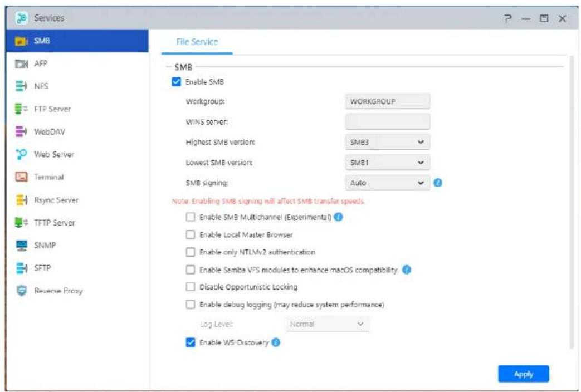Click the Apply button
This screenshot has height=392, width=581.
pyautogui.click(x=523, y=374)
